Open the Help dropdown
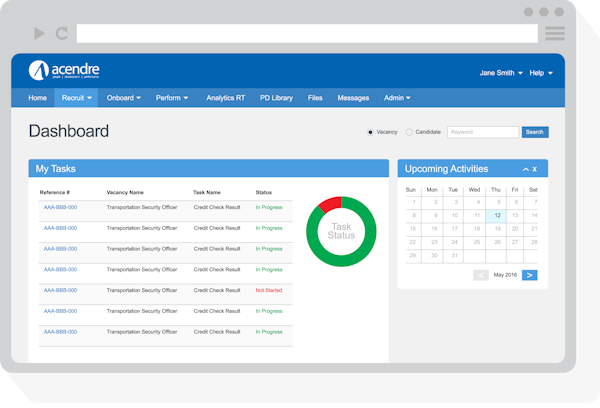The width and height of the screenshot is (600, 408). 541,73
